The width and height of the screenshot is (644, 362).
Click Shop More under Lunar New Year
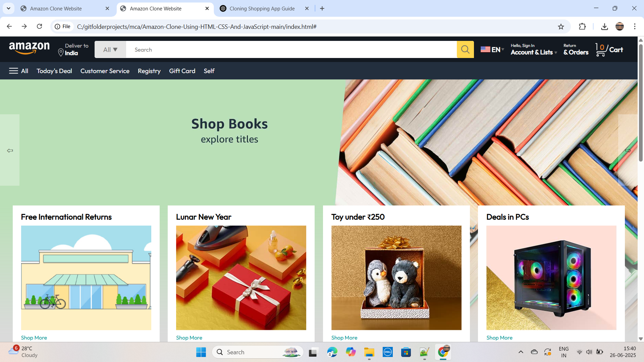189,338
